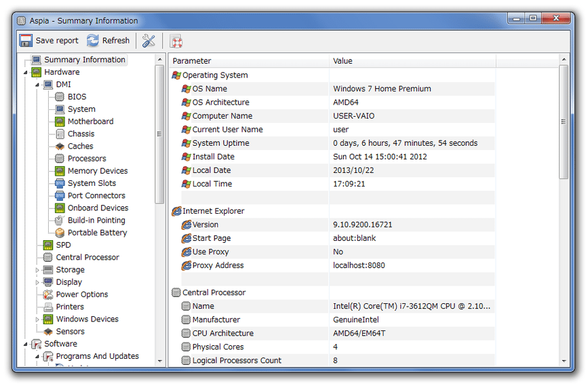
Task: Click the 'localhost:8080' proxy value
Action: (359, 265)
